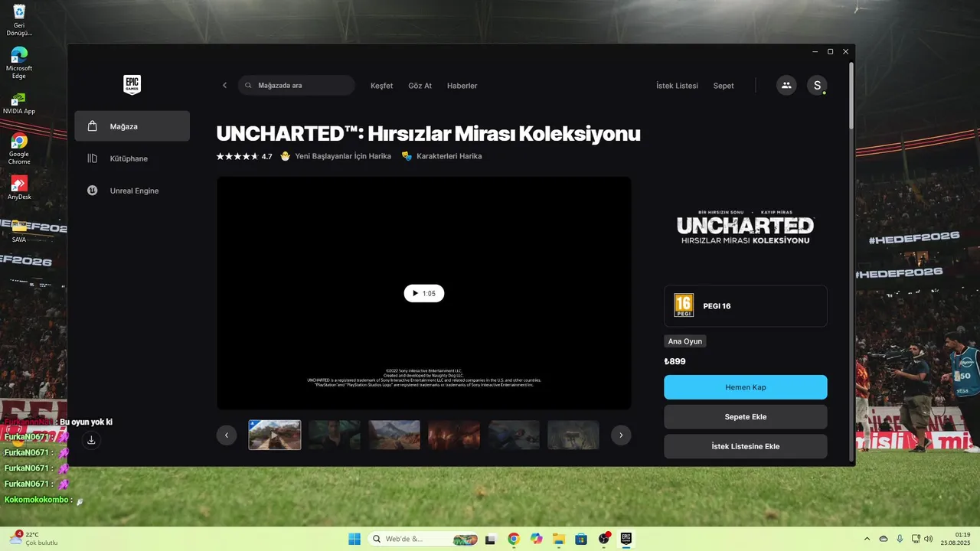Click the microphone tray icon
This screenshot has width=980, height=551.
tap(900, 539)
